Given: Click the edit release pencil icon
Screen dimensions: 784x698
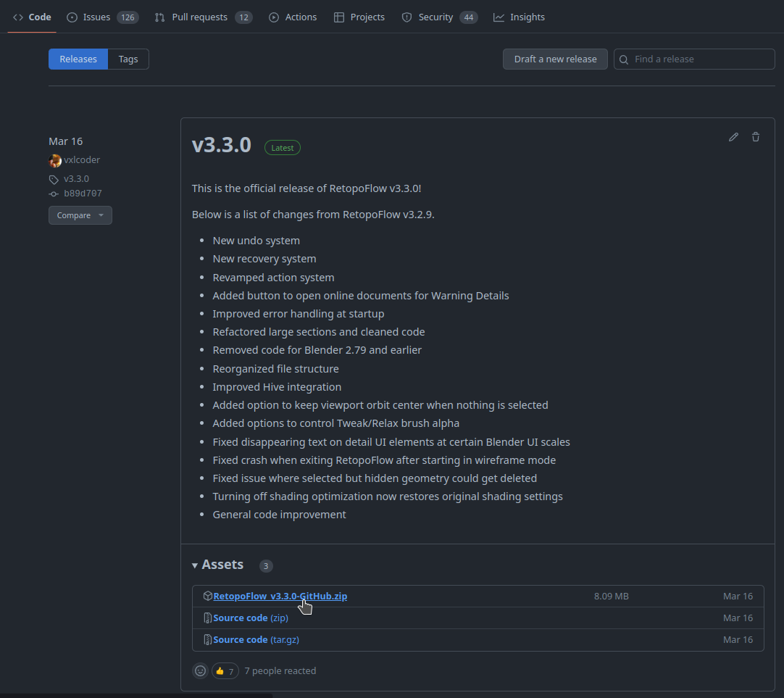Looking at the screenshot, I should point(733,136).
